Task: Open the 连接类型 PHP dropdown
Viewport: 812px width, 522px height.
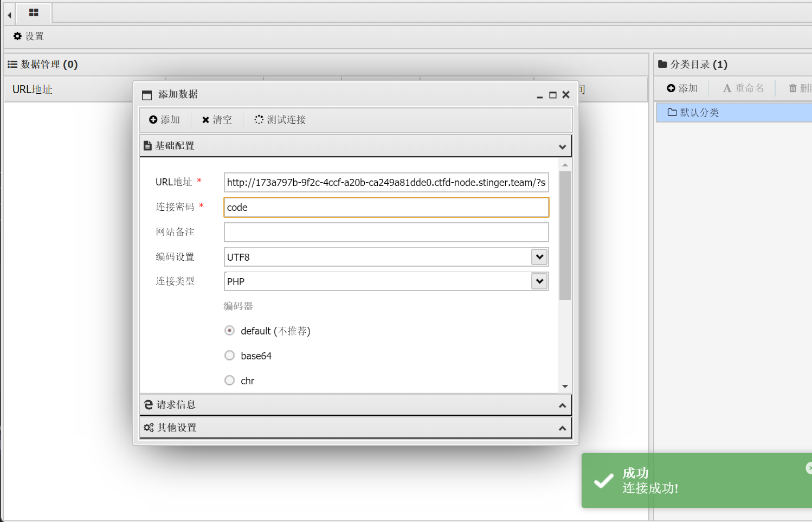Action: coord(539,281)
